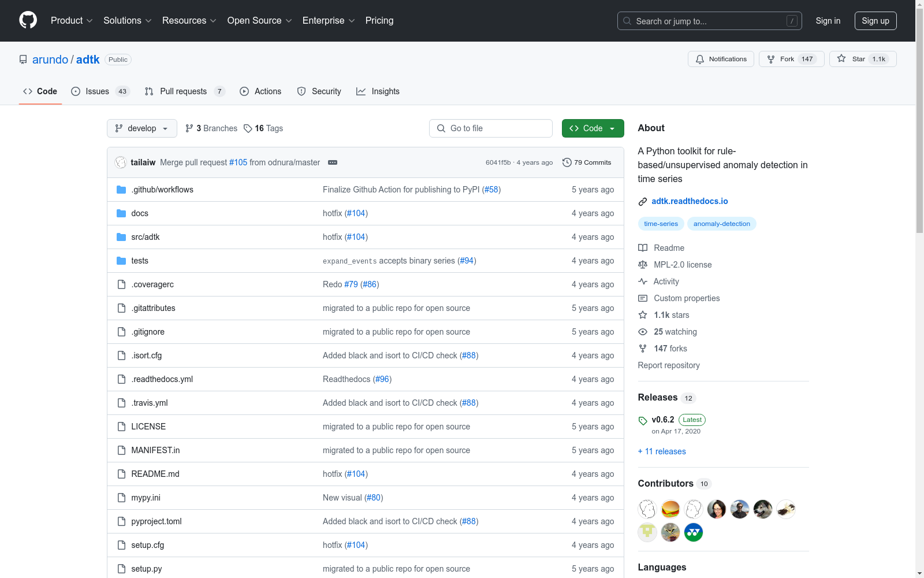Click the .coveragerc file icon
Screen dimensions: 924x578
[x=121, y=284]
